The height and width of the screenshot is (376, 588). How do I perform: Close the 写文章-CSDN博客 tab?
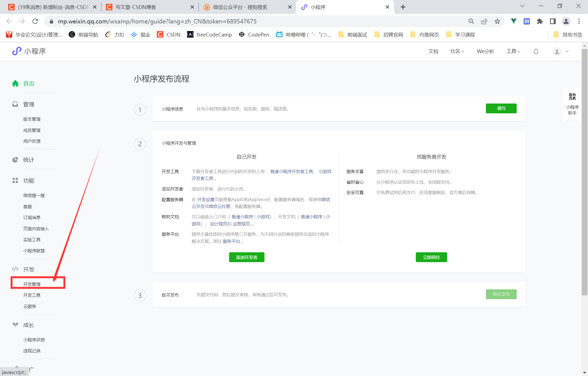coord(192,7)
